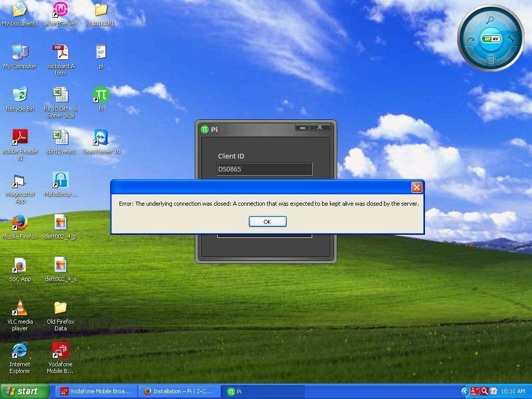Viewport: 532px width, 399px height.
Task: Select the WampServer shortcut
Action: coord(60,14)
